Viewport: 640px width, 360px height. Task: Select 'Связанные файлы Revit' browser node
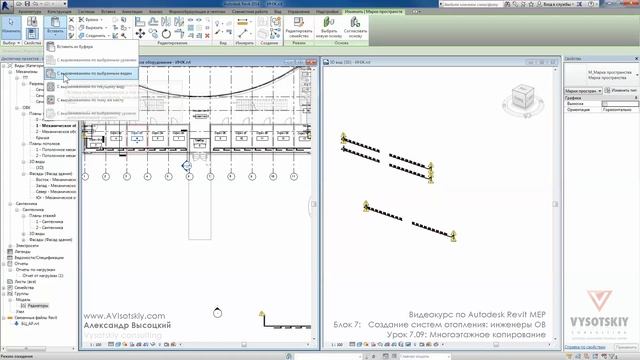coord(36,318)
